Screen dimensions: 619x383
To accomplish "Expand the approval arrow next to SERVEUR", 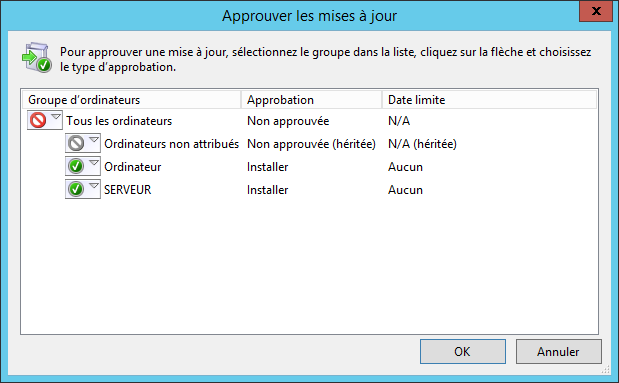I will 94,186.
